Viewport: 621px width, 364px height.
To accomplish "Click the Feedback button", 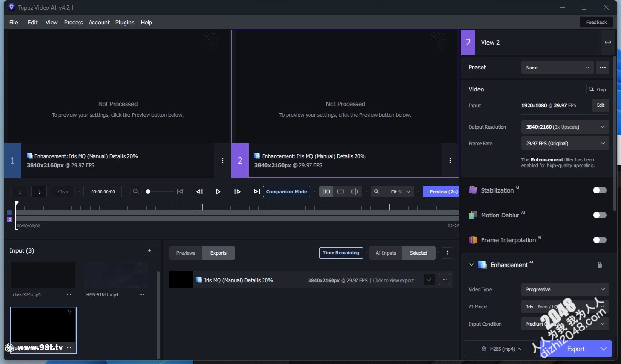I will pos(597,22).
